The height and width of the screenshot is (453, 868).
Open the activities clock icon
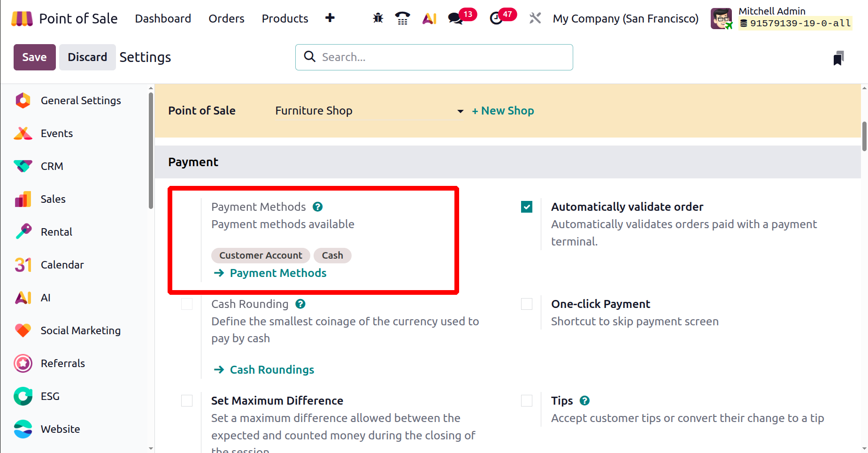496,18
